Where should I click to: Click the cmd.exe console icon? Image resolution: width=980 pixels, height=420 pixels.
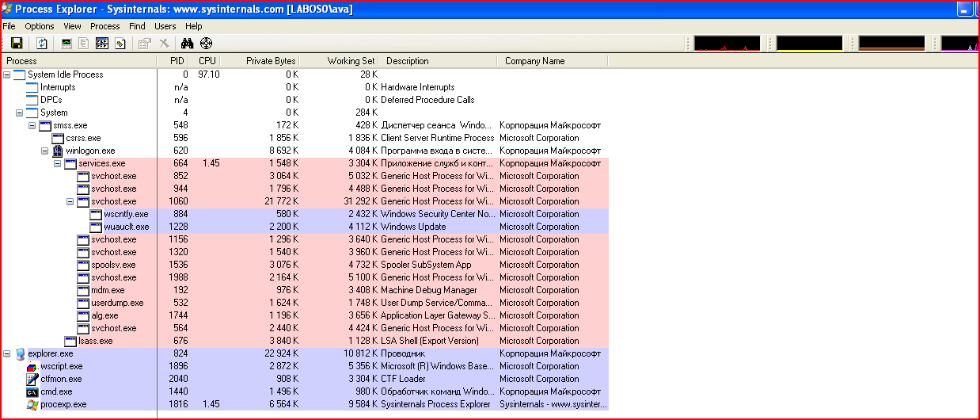(x=32, y=391)
